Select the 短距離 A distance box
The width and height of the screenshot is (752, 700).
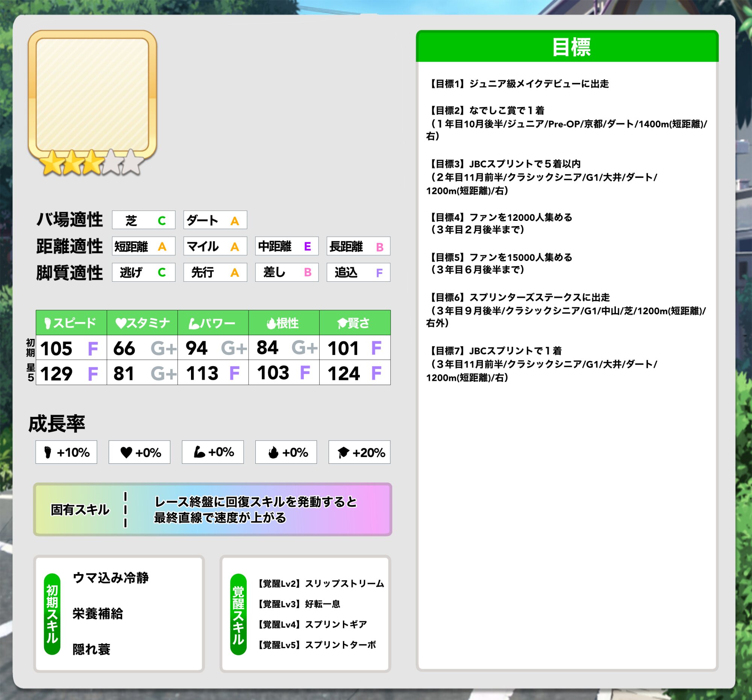(x=144, y=246)
